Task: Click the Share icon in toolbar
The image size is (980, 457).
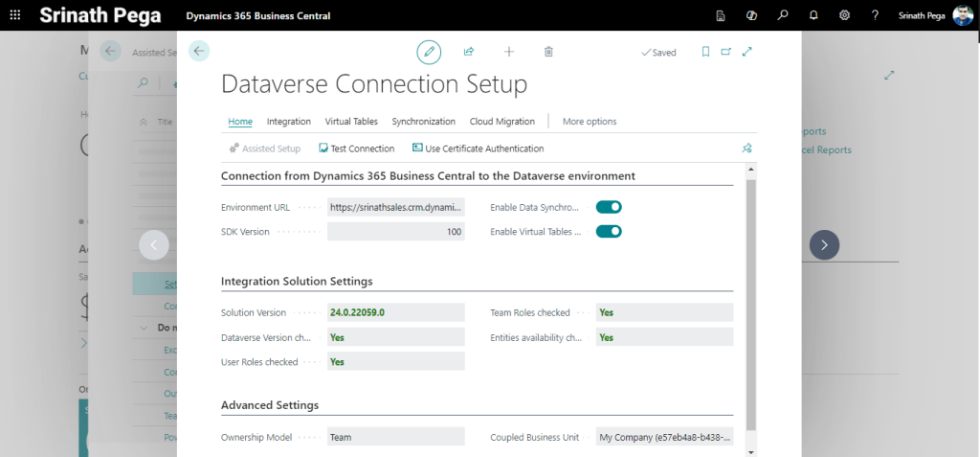Action: (x=469, y=52)
